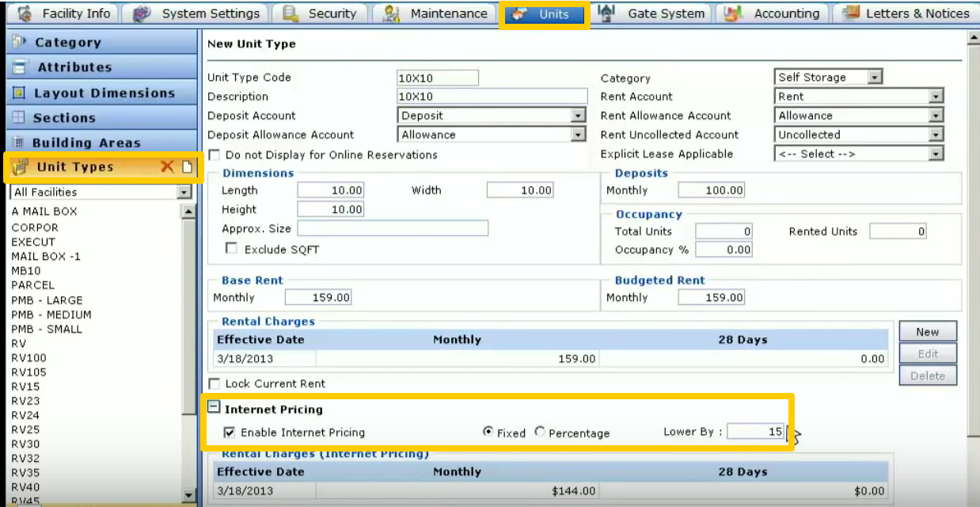Click the Letters & Notices tab icon
The image size is (980, 507).
pos(852,13)
